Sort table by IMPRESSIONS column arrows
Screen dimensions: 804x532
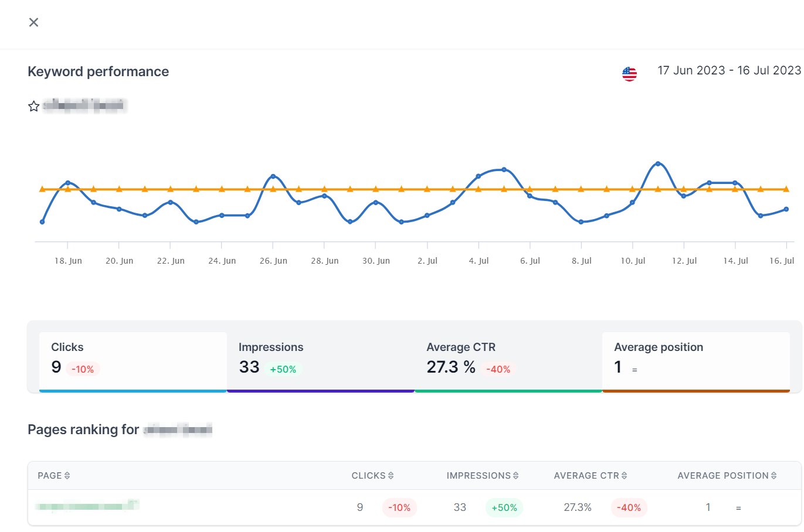pyautogui.click(x=515, y=476)
